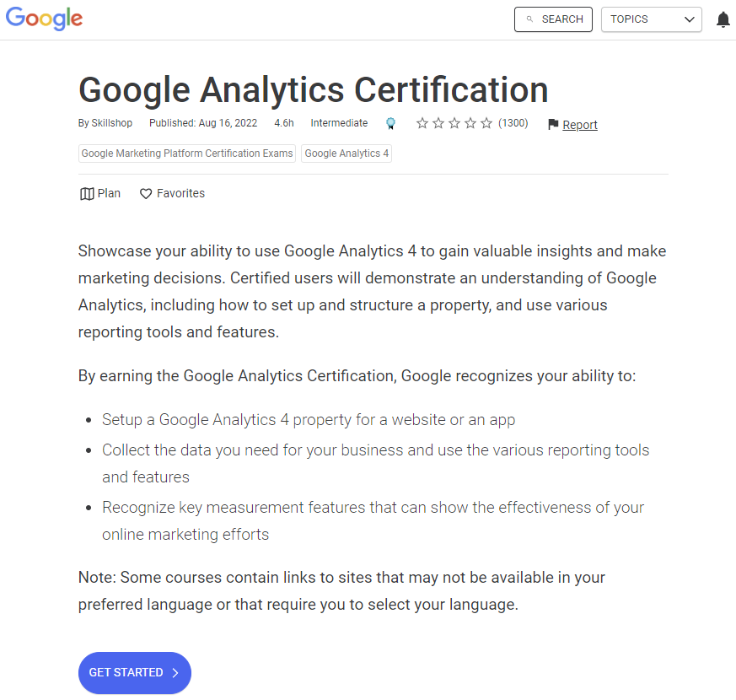The width and height of the screenshot is (736, 700).
Task: Click the badge icon next to Intermediate
Action: 390,122
